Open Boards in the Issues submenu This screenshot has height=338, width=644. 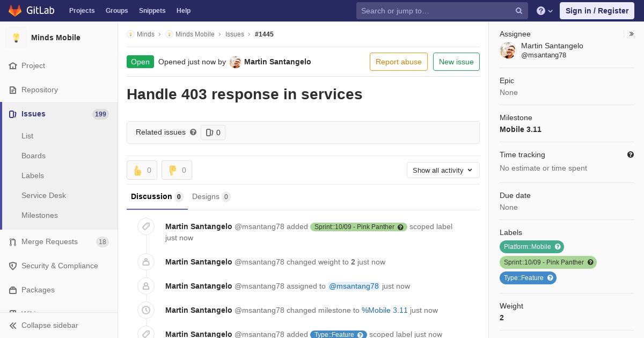coord(33,156)
